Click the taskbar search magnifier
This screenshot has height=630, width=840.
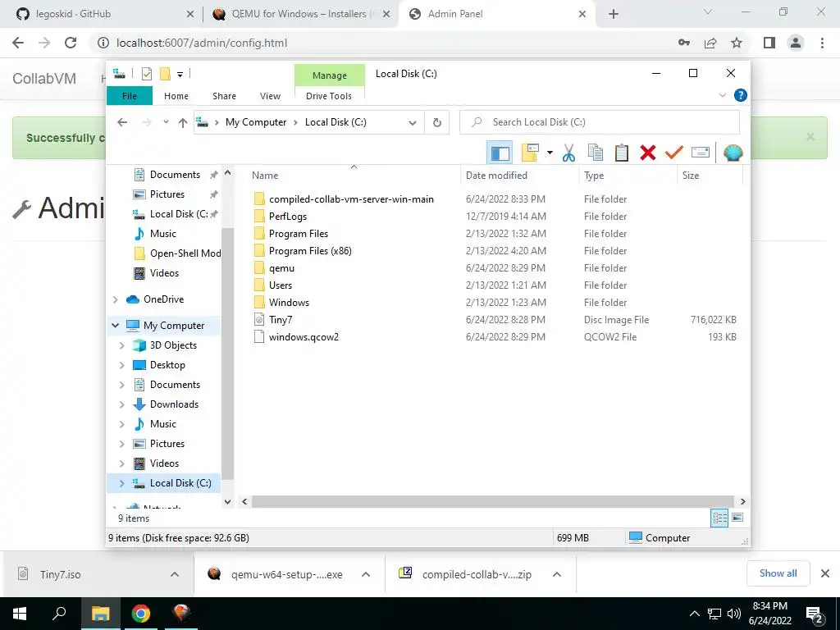coord(59,614)
